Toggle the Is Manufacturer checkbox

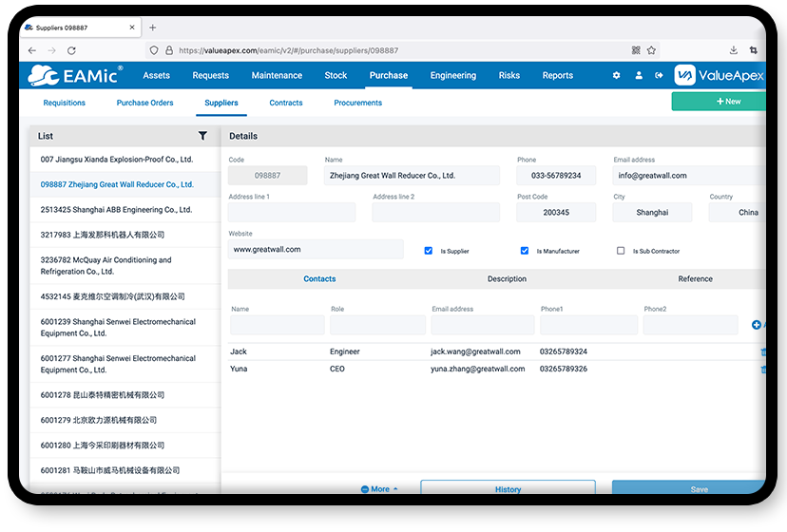(x=525, y=251)
